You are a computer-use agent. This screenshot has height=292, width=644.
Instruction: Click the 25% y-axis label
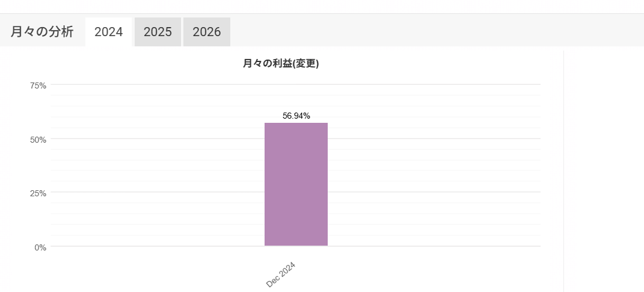[x=38, y=193]
